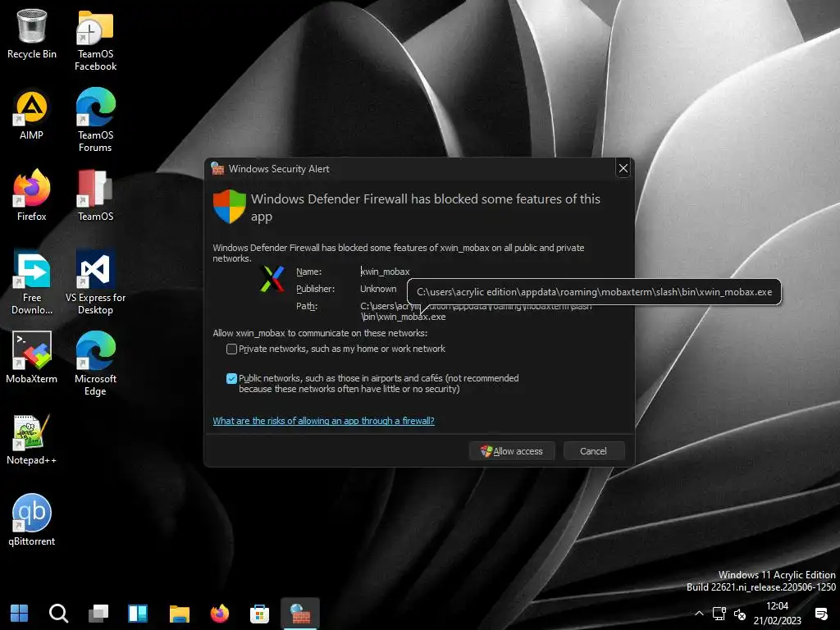840x630 pixels.
Task: Enable Private networks checkbox
Action: tap(231, 349)
